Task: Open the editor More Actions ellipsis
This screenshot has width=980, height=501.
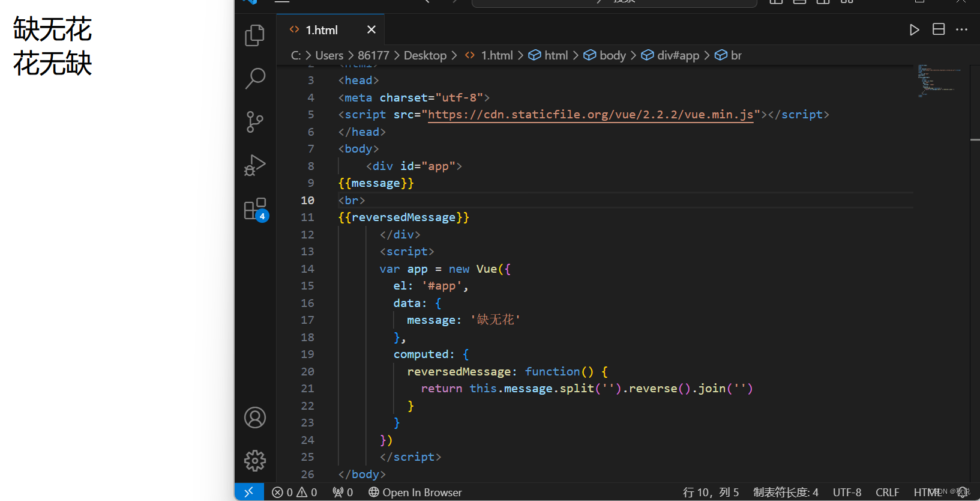Action: pyautogui.click(x=962, y=29)
